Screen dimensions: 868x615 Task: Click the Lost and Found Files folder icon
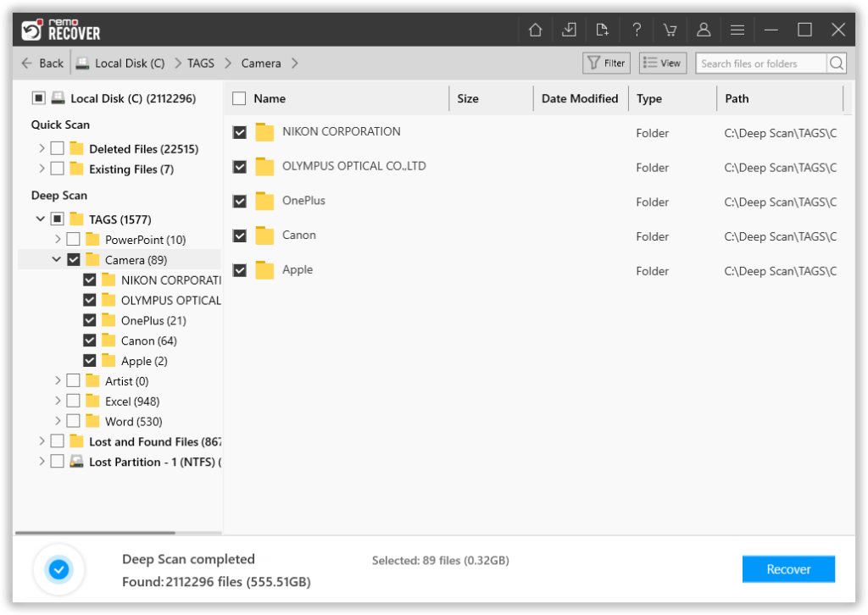pyautogui.click(x=76, y=441)
